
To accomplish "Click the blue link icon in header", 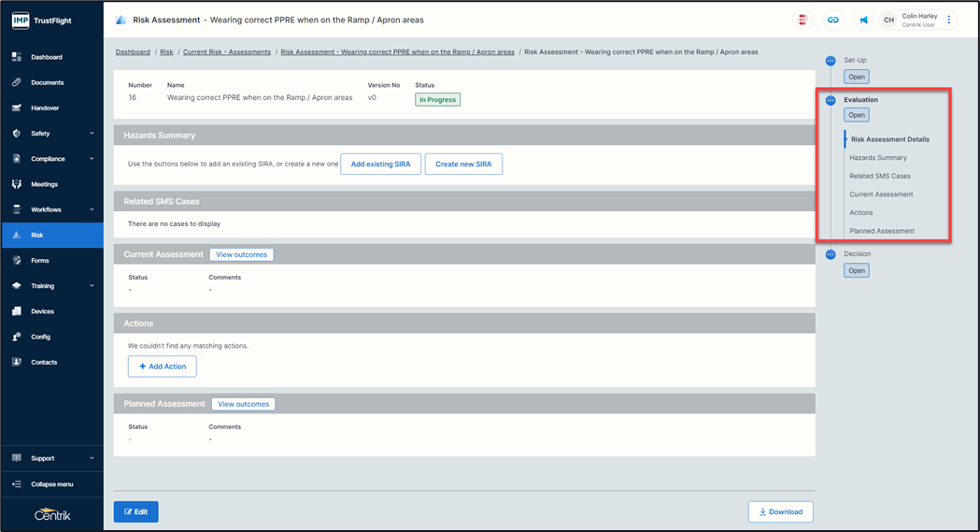I will (832, 20).
